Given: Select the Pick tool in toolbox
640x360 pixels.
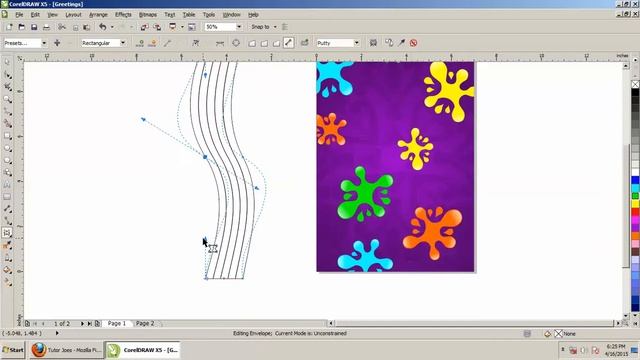Looking at the screenshot, I should [7, 62].
